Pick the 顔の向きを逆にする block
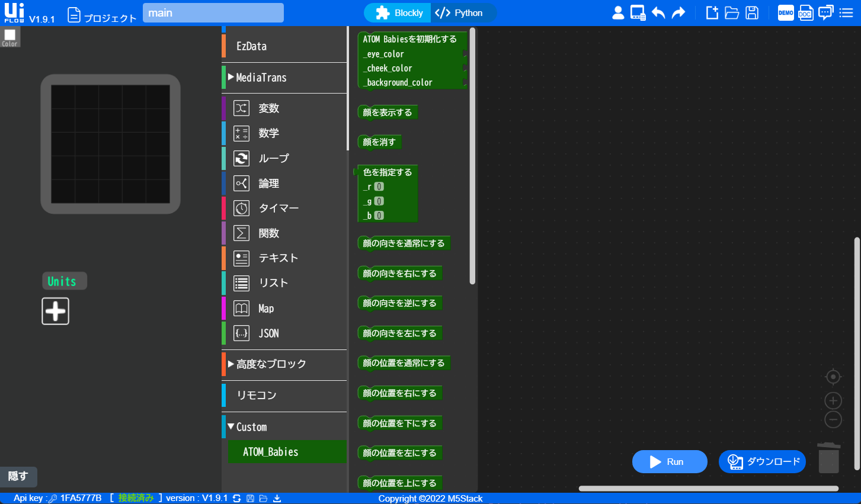Image resolution: width=861 pixels, height=504 pixels. (400, 303)
